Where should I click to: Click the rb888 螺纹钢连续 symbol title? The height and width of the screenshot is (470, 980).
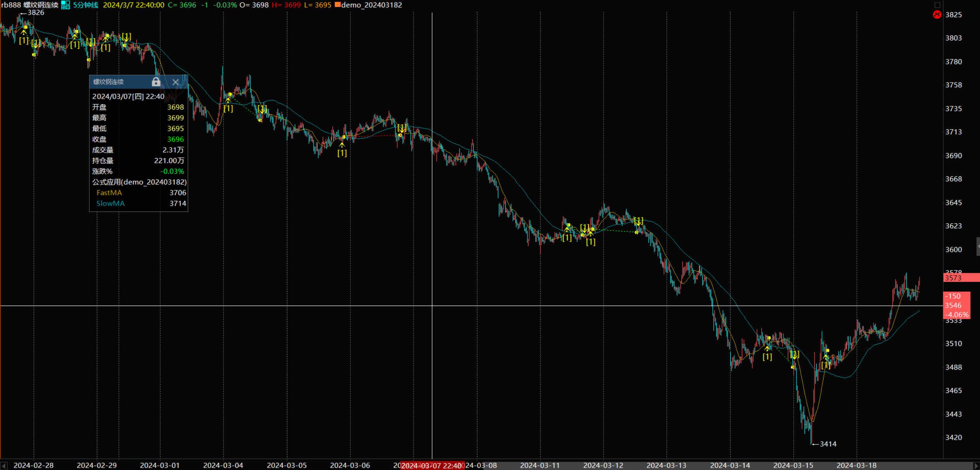(30, 5)
